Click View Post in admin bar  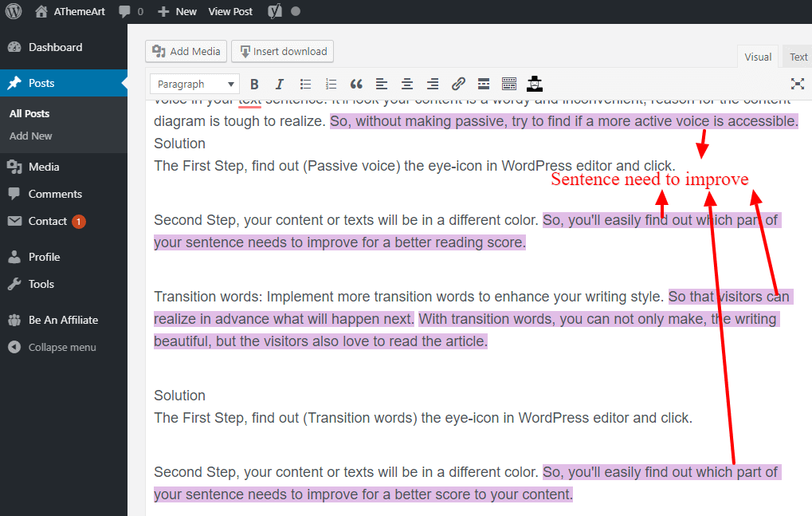[x=230, y=11]
